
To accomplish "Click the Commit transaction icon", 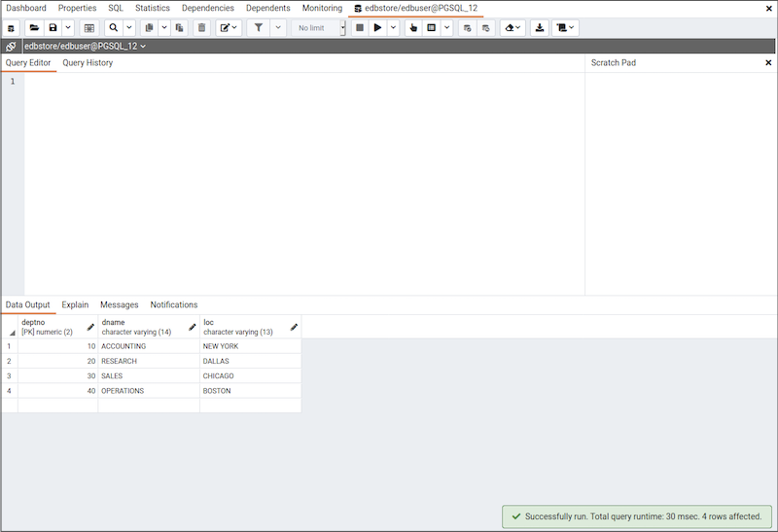I will pos(467,28).
